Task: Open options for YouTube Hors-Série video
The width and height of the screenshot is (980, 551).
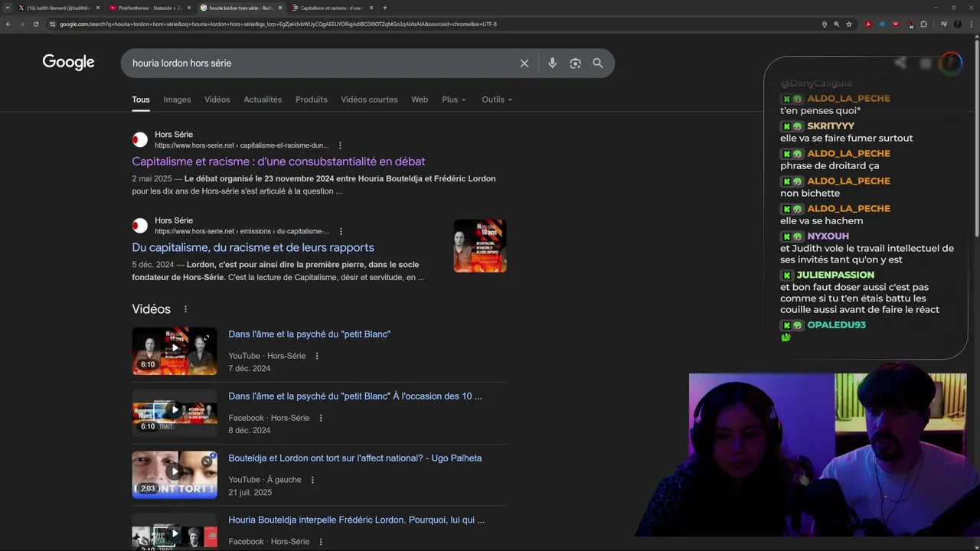Action: point(317,356)
